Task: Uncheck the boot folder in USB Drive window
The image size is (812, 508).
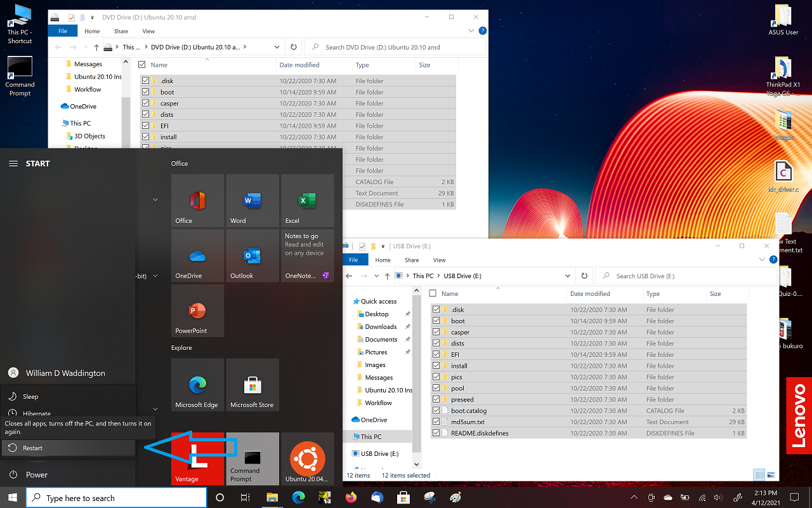Action: click(x=436, y=321)
